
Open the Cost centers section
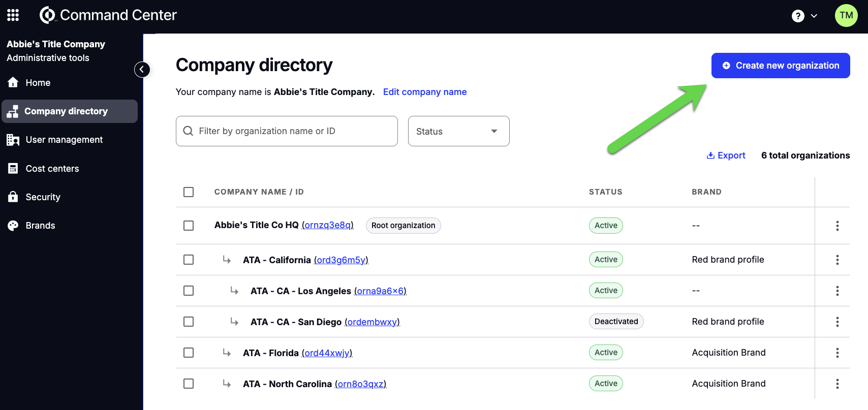click(x=52, y=169)
